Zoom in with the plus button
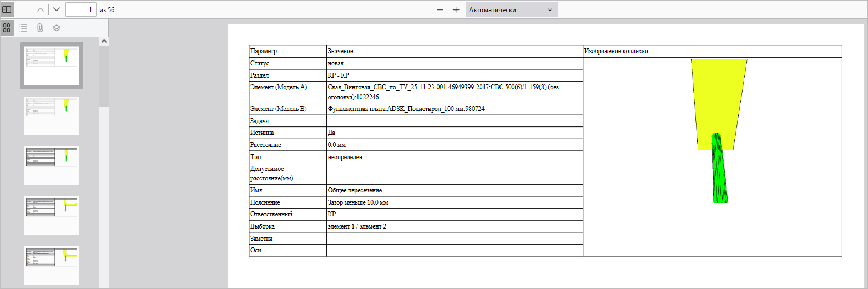The width and height of the screenshot is (868, 289). 456,9
